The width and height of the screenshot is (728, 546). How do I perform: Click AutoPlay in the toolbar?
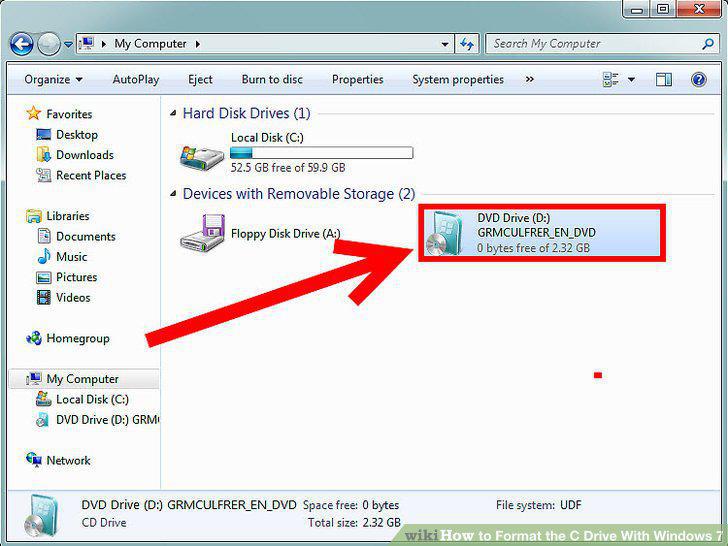point(136,79)
